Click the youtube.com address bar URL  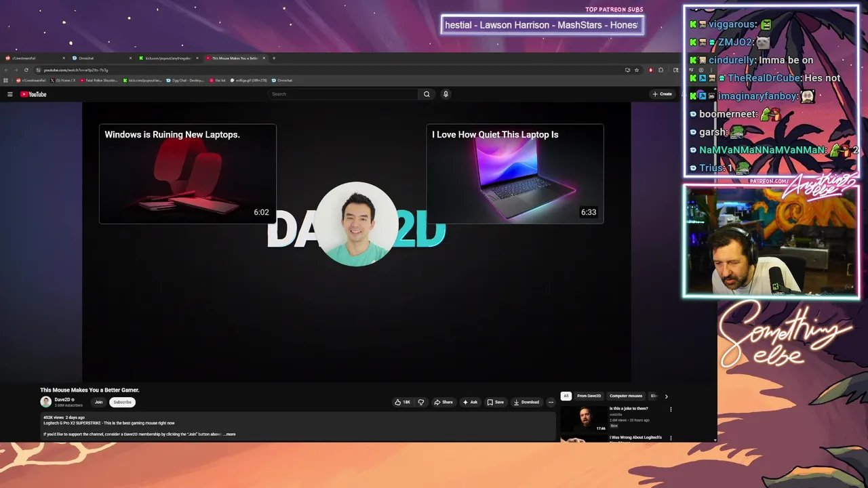(76, 70)
